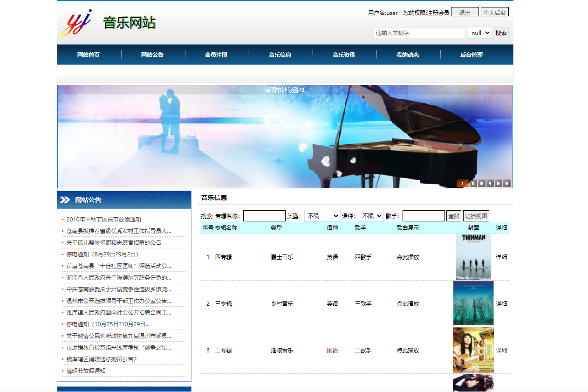Open the 类型 filter dropdown
The image size is (588, 392).
pyautogui.click(x=322, y=215)
